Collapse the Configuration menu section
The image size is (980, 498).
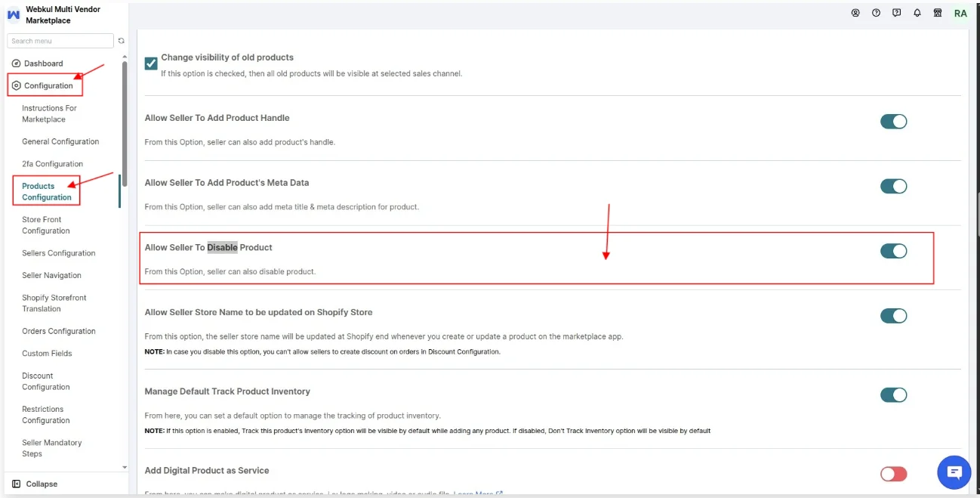coord(48,85)
